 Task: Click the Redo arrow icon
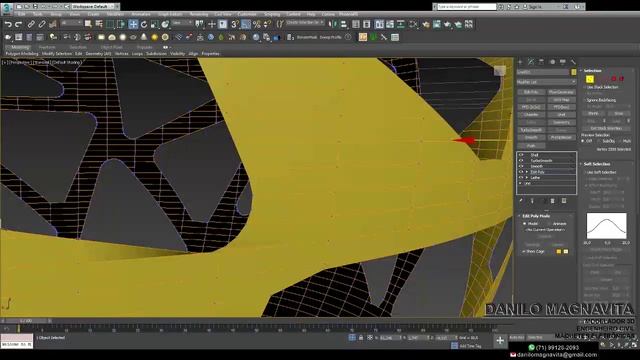(x=18, y=24)
